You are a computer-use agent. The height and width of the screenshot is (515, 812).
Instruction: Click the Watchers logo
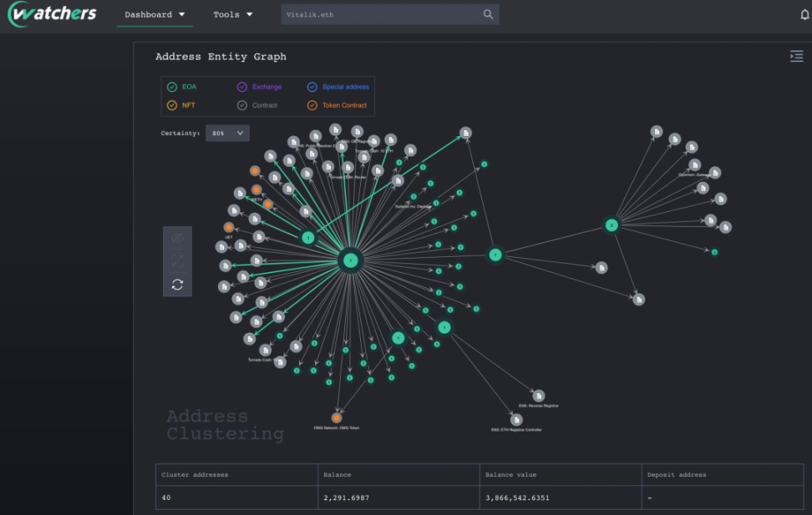pos(52,13)
